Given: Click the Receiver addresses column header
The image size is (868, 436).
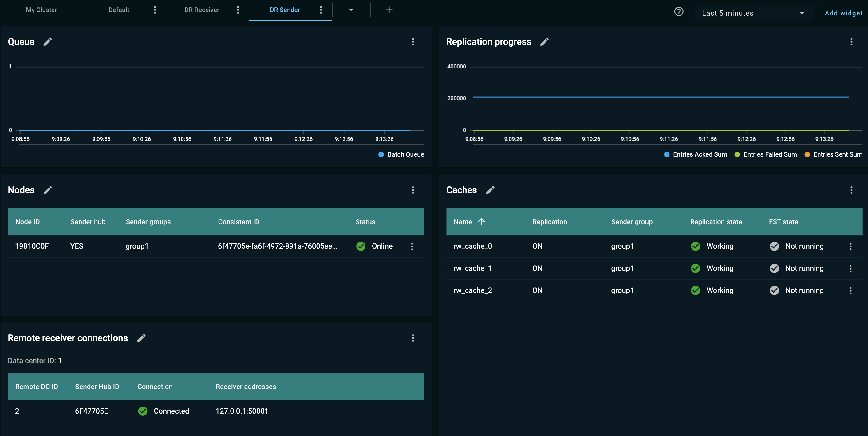Looking at the screenshot, I should (x=246, y=387).
